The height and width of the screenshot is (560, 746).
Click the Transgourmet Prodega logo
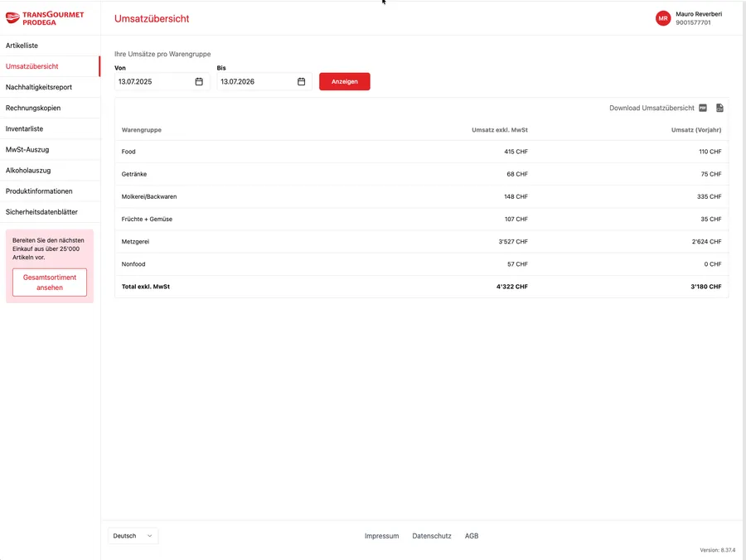point(45,18)
